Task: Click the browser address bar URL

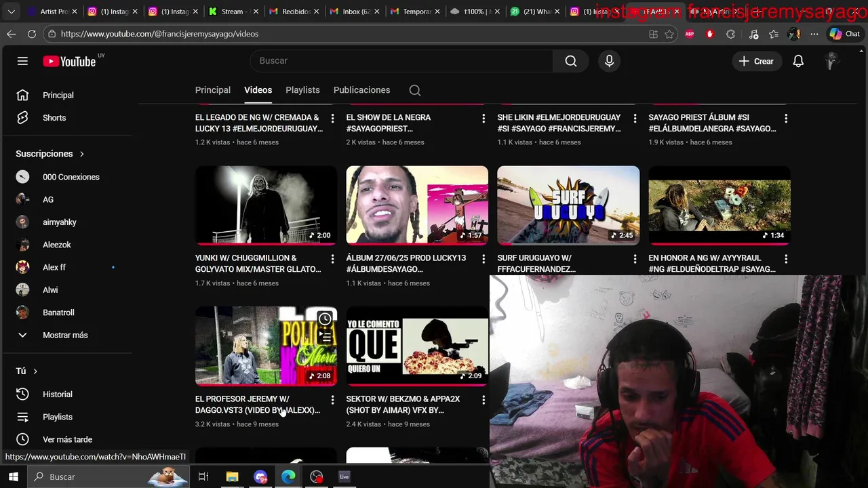Action: tap(159, 34)
